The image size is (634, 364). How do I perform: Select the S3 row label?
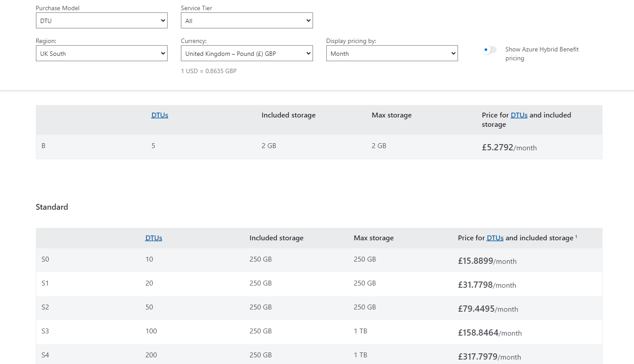(45, 331)
